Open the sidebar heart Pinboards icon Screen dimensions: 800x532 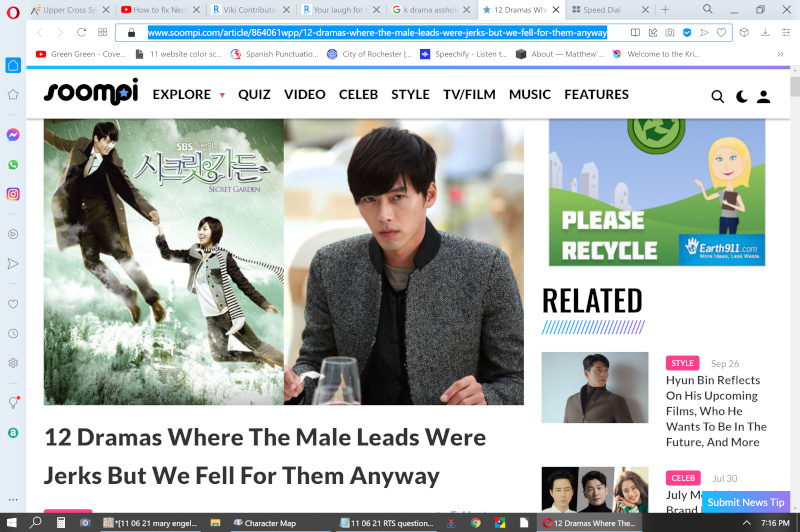point(13,304)
